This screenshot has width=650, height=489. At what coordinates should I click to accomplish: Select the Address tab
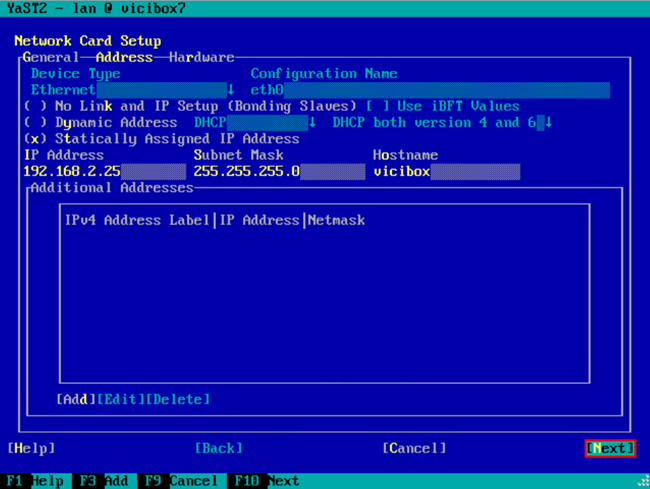click(124, 57)
